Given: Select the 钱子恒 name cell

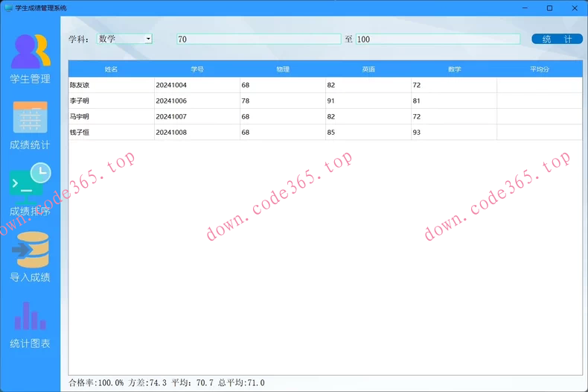Looking at the screenshot, I should pos(112,133).
